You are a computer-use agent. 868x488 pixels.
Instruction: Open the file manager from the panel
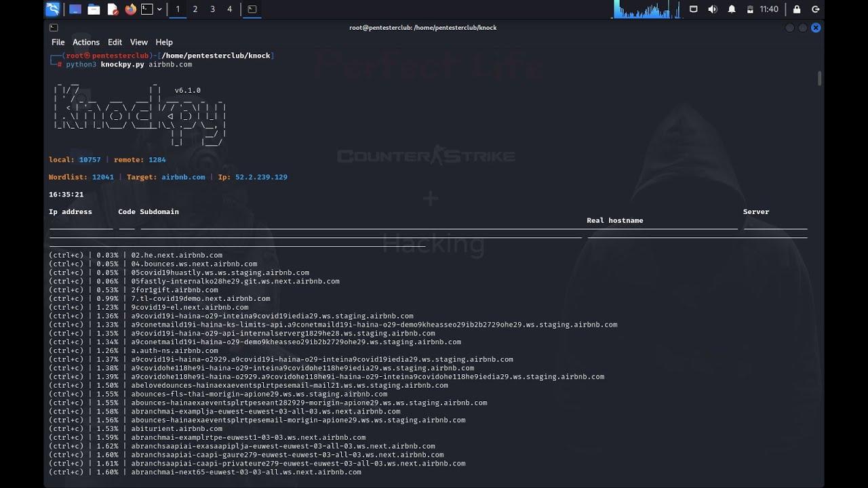[94, 9]
